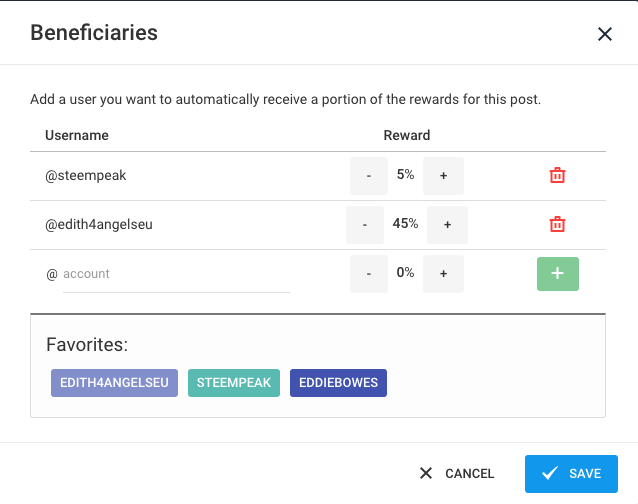Decrease the new account reward percentage
Screen dimensions: 638x504
coord(369,273)
